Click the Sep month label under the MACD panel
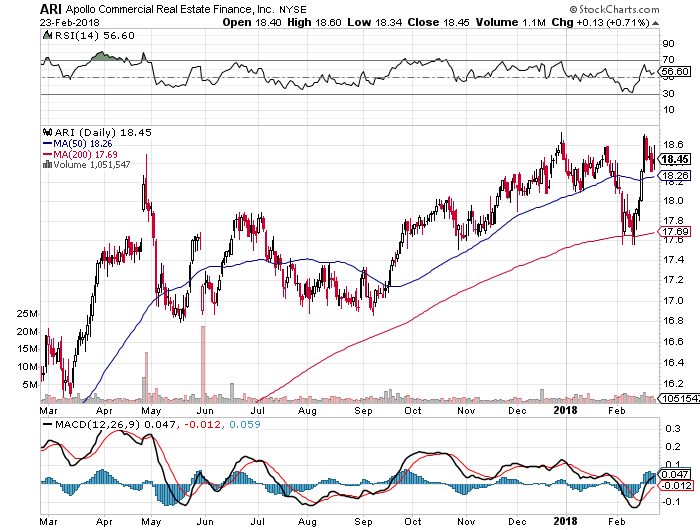Viewport: 700px width, 530px height. [363, 522]
